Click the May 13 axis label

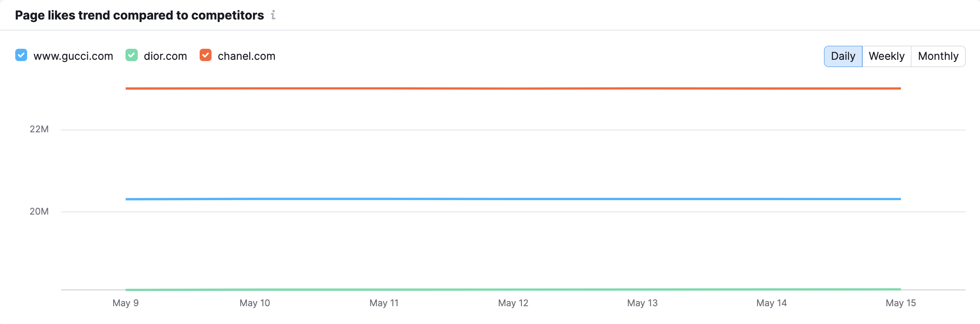(x=642, y=303)
